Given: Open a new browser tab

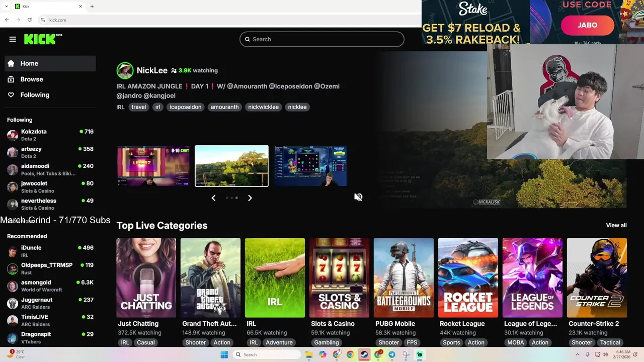Looking at the screenshot, I should (x=92, y=7).
